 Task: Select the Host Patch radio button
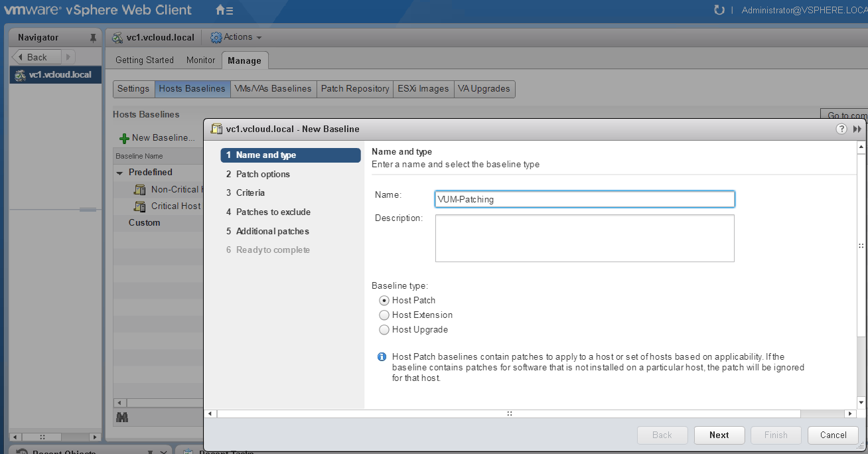click(x=384, y=301)
